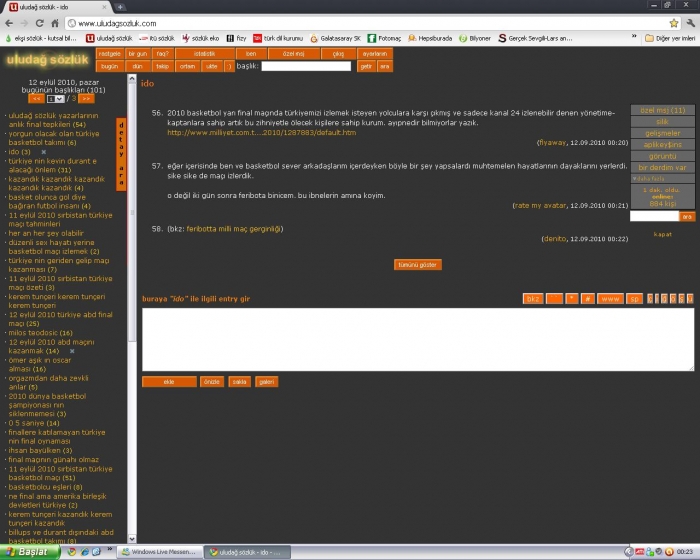Viewport: 700px width, 560px height.
Task: Click the bookmark star in address bar
Action: (x=674, y=23)
